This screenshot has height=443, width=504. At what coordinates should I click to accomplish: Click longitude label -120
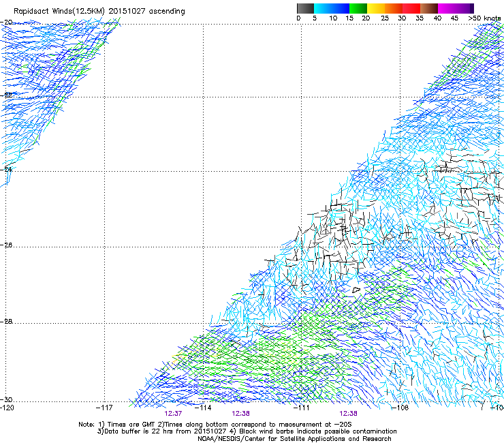point(7,408)
